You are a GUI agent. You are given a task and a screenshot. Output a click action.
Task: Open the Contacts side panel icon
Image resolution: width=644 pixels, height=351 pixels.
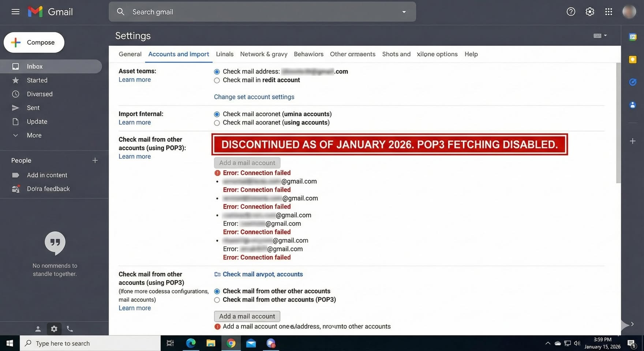point(632,105)
